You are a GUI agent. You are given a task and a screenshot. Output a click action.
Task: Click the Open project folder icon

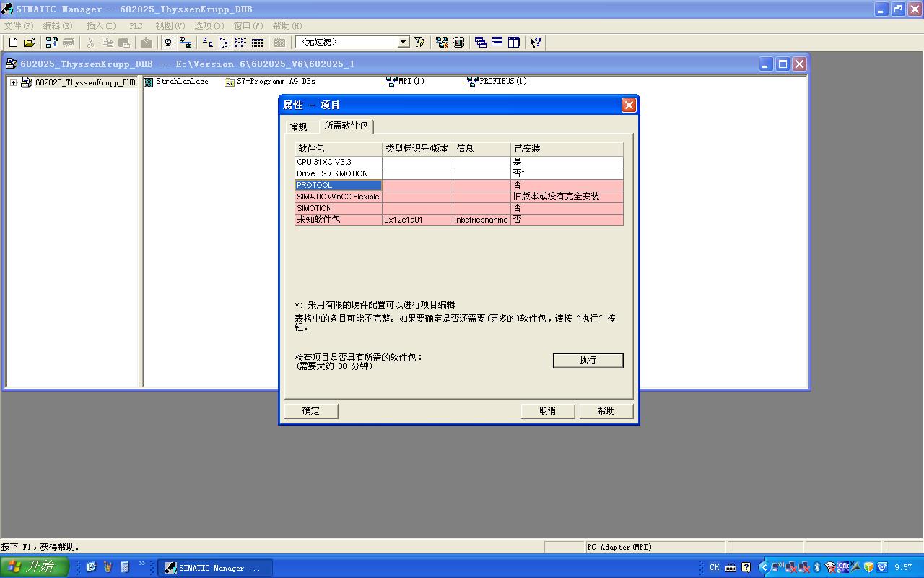click(x=30, y=43)
